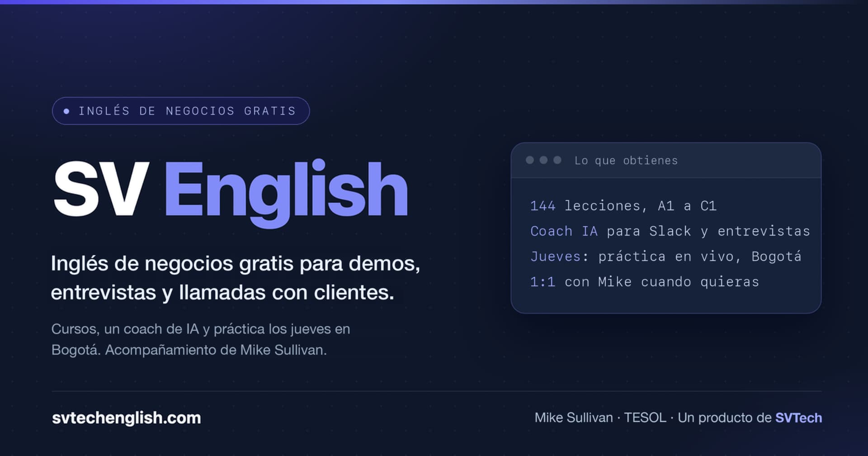Click the '144 lecciones, A1 a C1' line
868x456 pixels.
(623, 206)
